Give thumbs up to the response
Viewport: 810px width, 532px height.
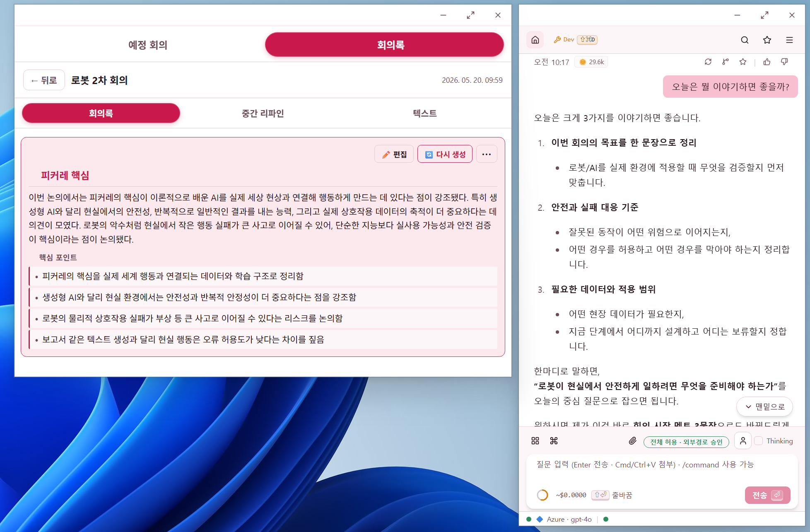tap(767, 62)
